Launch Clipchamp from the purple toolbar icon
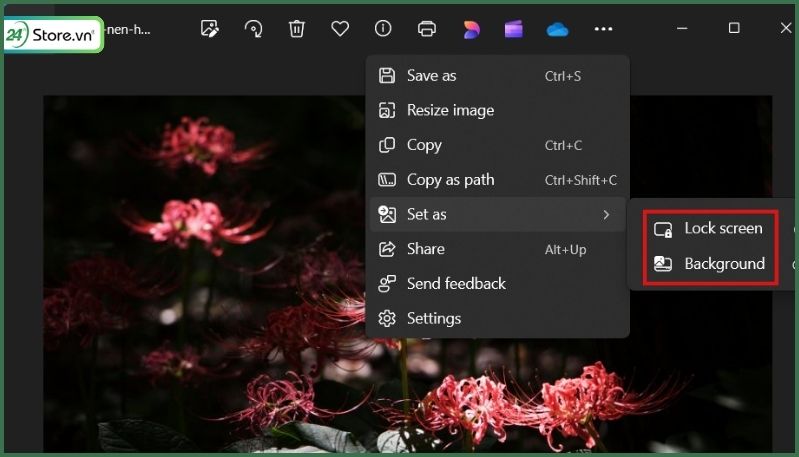799x457 pixels. tap(514, 29)
